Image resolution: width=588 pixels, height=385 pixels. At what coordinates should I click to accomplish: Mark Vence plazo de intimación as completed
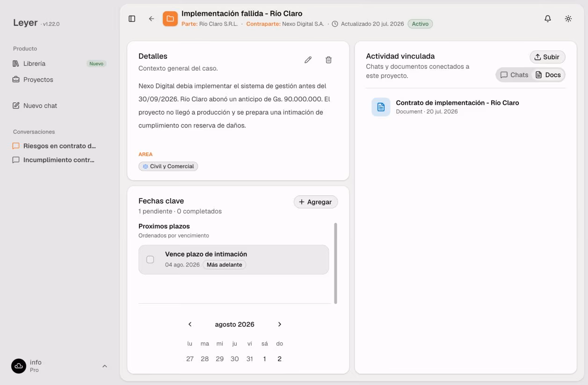point(150,259)
